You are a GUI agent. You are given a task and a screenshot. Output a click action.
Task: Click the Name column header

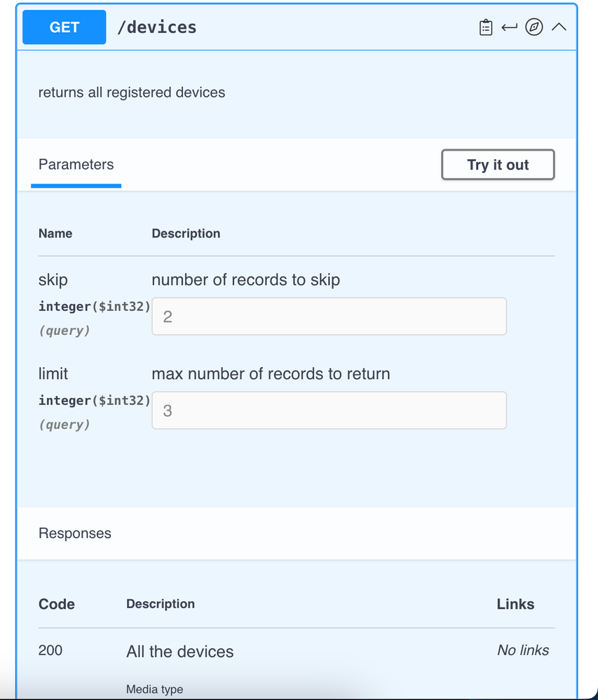pos(55,233)
